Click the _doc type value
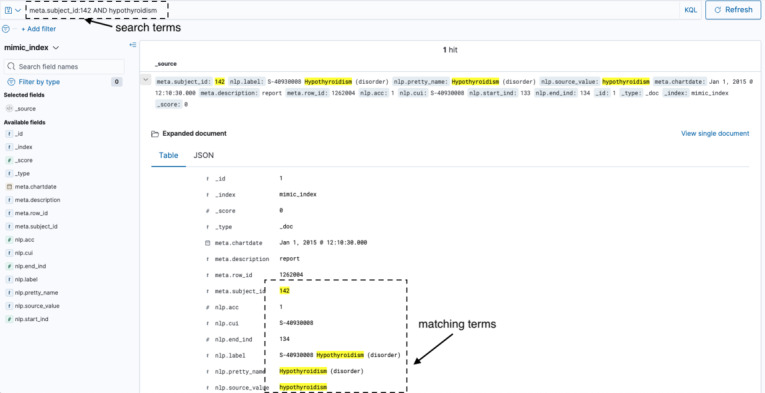The image size is (765, 393). [x=286, y=226]
